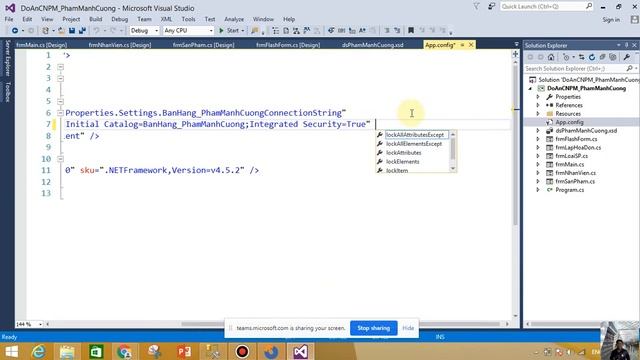Expand the References node in Solution Explorer
Screen dimensions: 640x360
[x=538, y=105]
